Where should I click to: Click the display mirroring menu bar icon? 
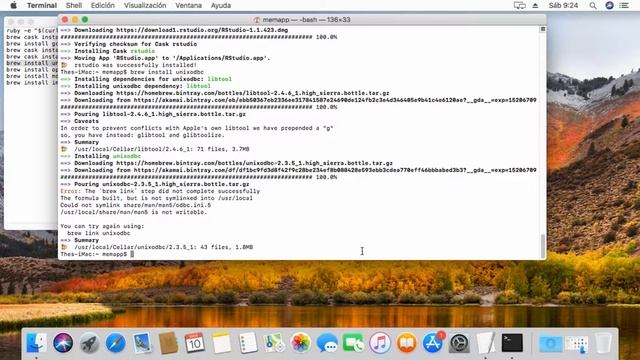519,5
